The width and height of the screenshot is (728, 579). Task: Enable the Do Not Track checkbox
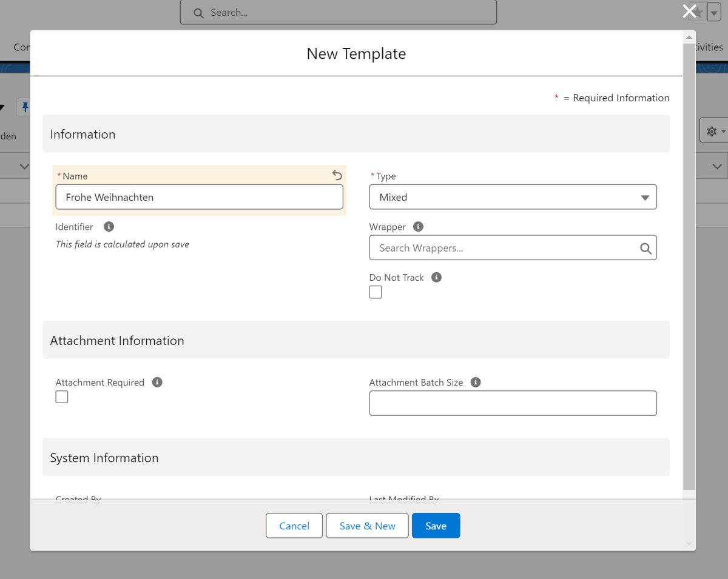(x=376, y=292)
